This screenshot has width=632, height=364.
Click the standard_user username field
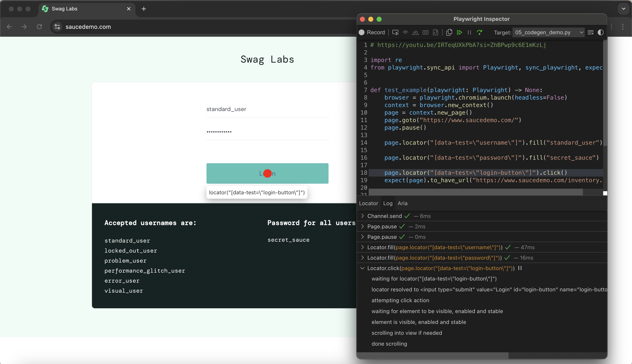click(x=267, y=109)
